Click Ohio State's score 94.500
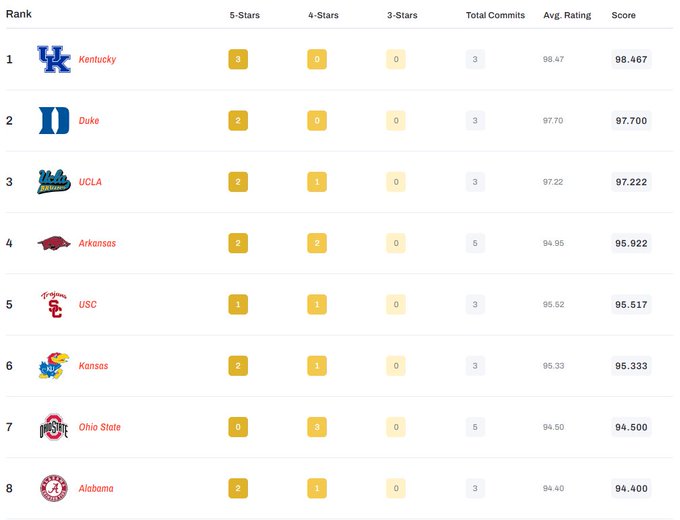 point(631,427)
